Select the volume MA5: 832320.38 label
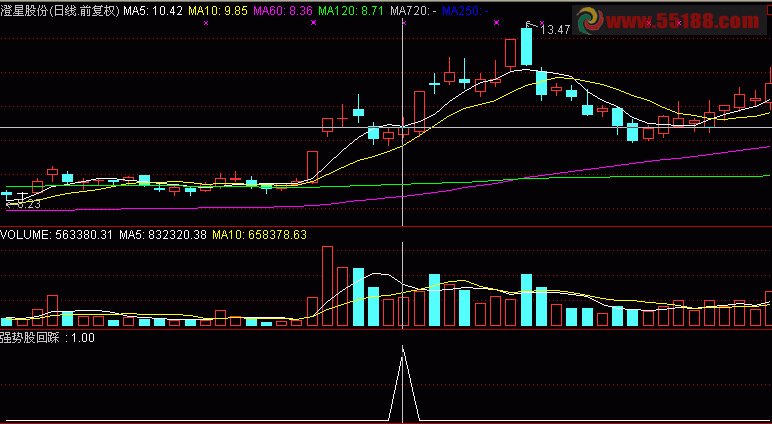Screen dimensions: 772x424 [163, 235]
